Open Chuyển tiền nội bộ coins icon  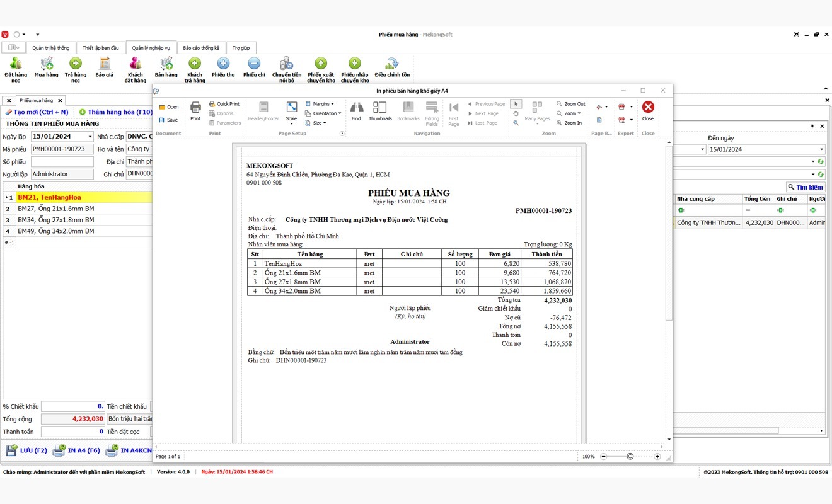click(287, 64)
